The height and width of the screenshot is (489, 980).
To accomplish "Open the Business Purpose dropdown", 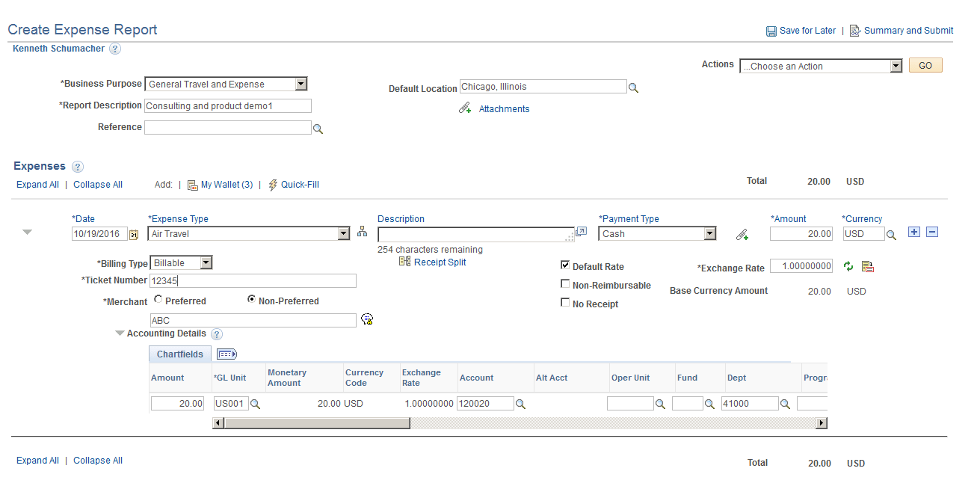I will (x=301, y=84).
